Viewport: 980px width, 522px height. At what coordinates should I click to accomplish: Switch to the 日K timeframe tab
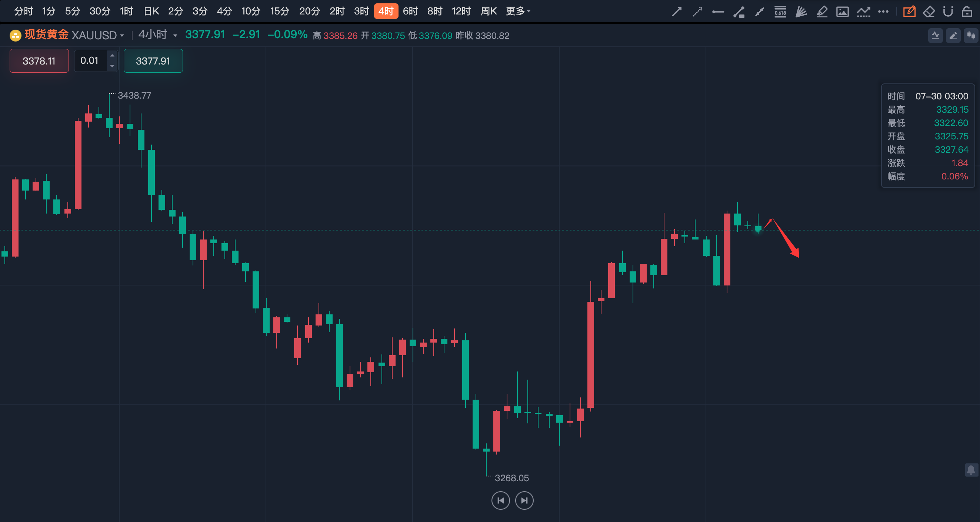pos(151,11)
